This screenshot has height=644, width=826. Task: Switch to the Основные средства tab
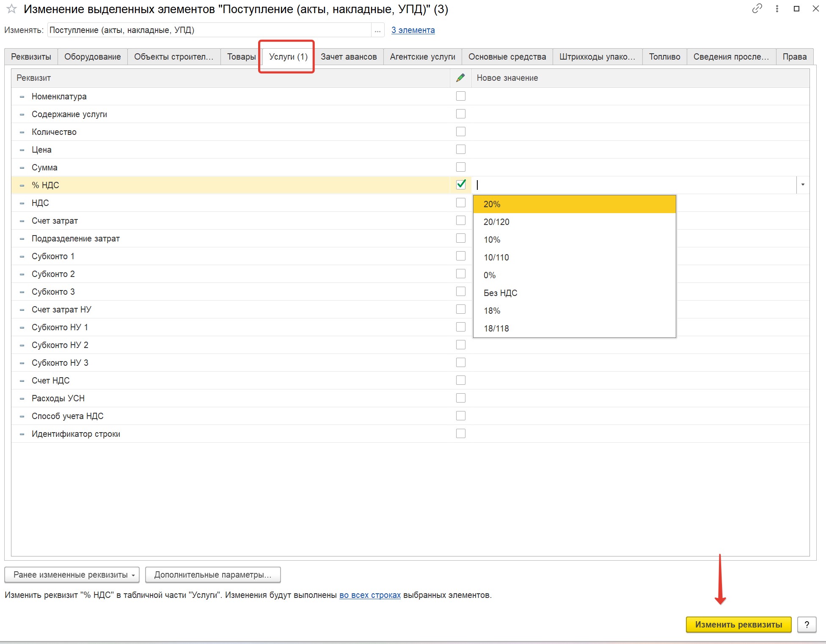(x=507, y=57)
